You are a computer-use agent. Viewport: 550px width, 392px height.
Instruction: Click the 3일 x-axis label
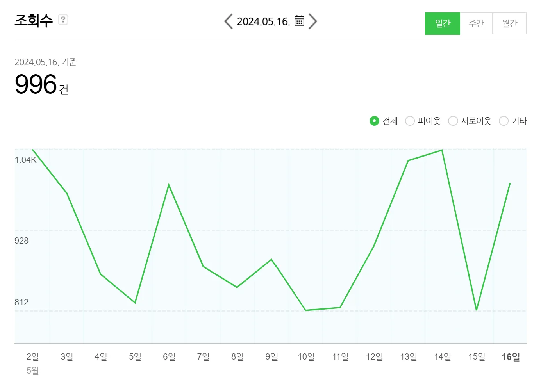(x=67, y=356)
